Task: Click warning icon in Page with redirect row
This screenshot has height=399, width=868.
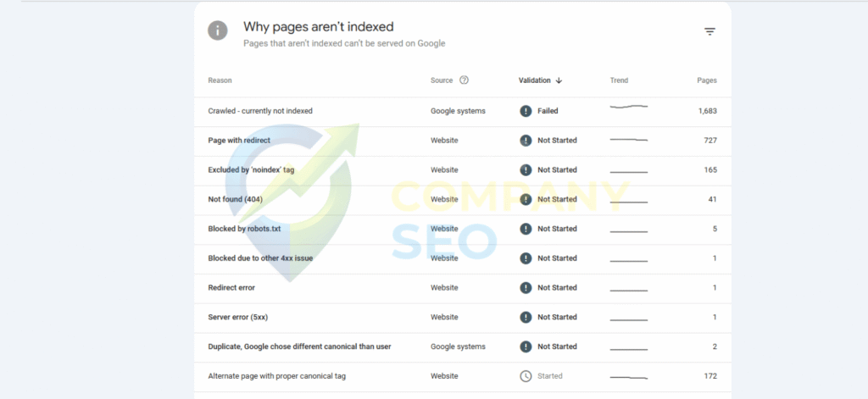Action: tap(526, 141)
